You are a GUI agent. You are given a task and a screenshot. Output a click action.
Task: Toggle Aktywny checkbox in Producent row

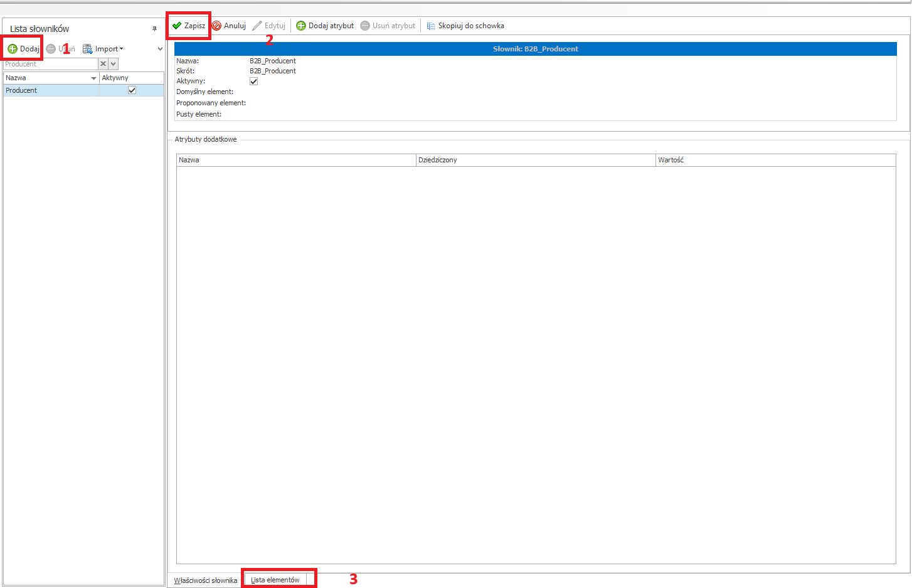(x=132, y=90)
